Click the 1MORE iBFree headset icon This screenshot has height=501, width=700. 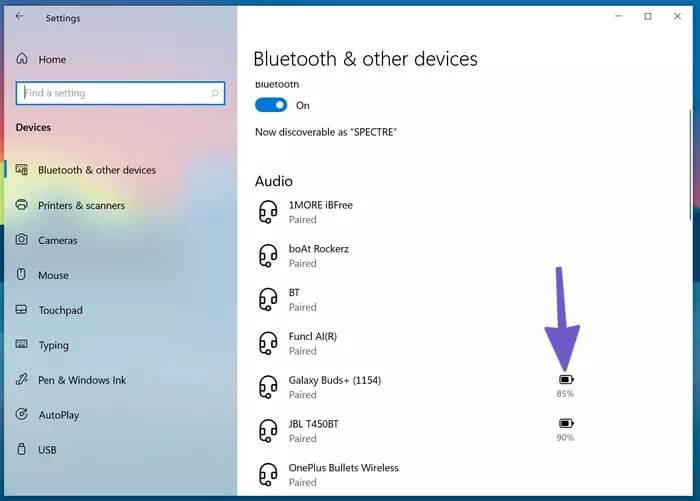[x=268, y=212]
